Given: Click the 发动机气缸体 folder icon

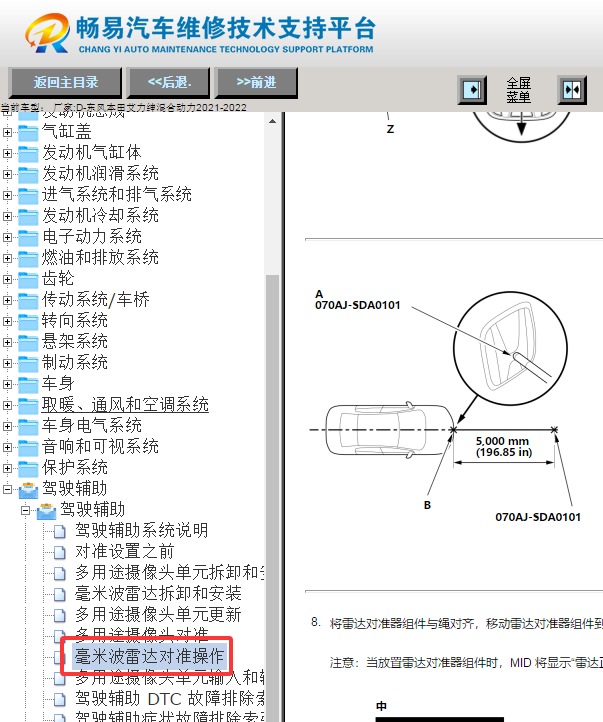Looking at the screenshot, I should 28,154.
